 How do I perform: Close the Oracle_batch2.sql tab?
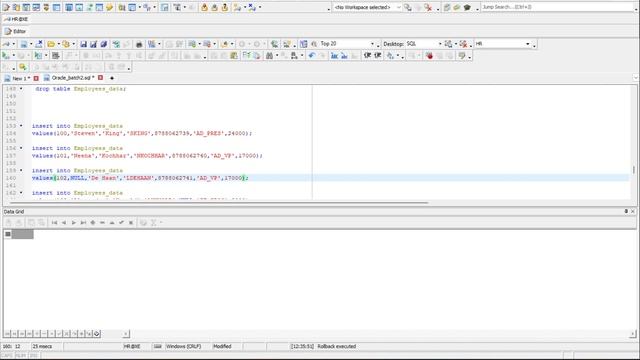pyautogui.click(x=100, y=78)
